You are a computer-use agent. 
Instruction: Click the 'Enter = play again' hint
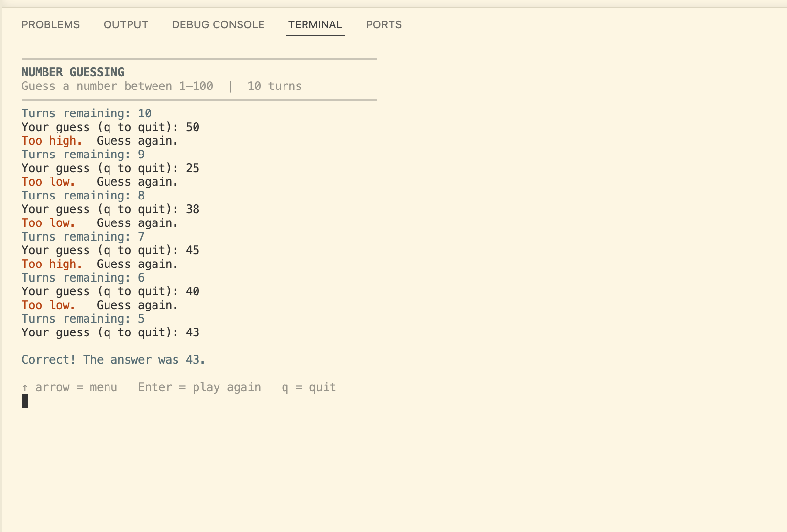pyautogui.click(x=199, y=387)
